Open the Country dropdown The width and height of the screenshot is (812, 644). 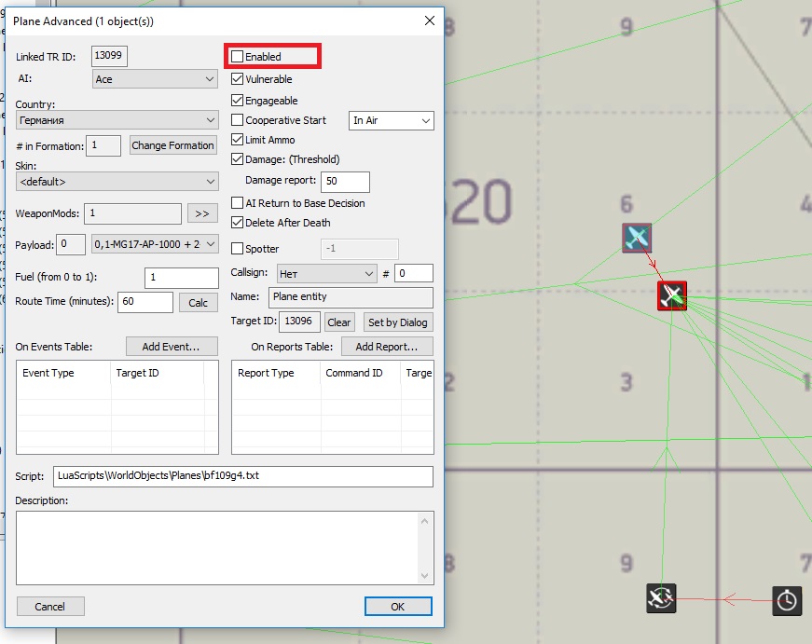pos(117,120)
